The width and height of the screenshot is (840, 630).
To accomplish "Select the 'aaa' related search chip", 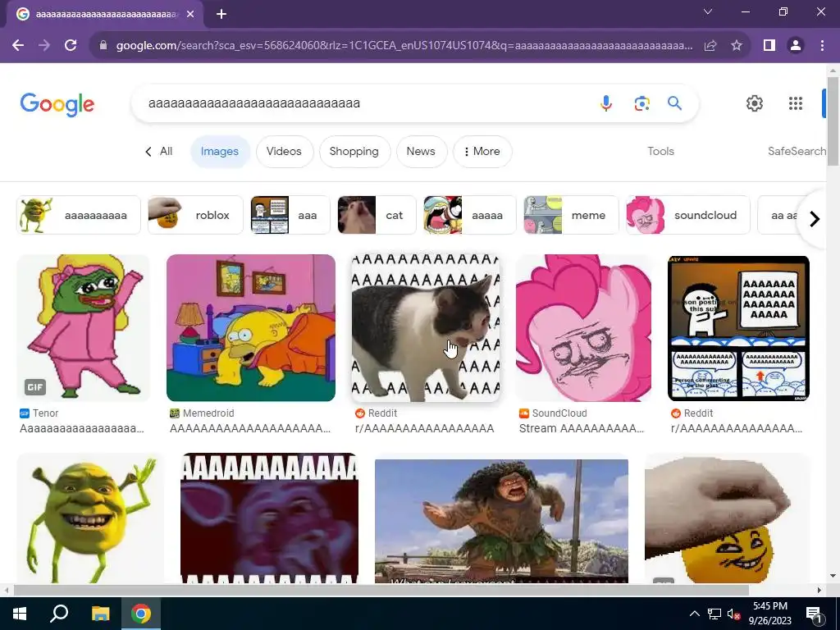I will (290, 215).
